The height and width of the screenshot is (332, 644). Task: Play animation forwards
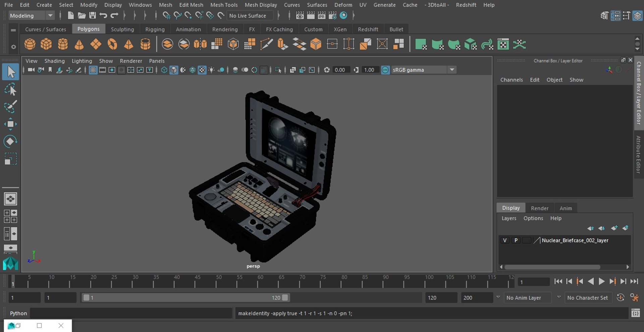click(602, 281)
